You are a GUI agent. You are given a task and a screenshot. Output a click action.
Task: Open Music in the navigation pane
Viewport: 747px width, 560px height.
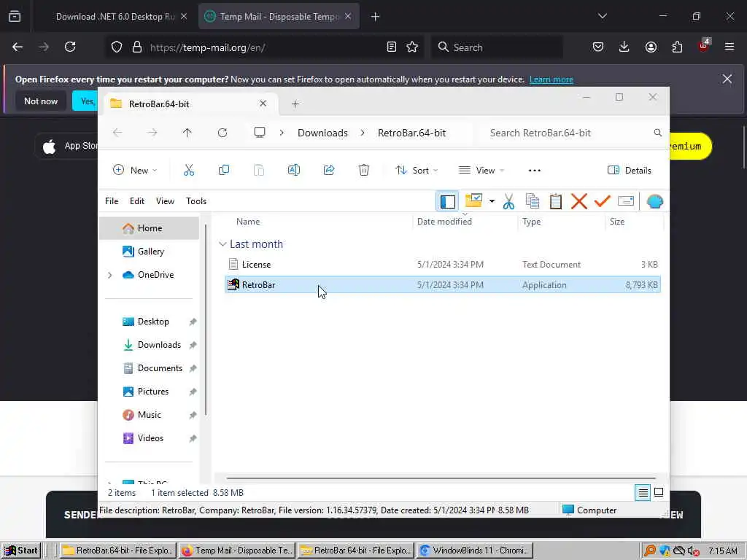click(x=149, y=415)
